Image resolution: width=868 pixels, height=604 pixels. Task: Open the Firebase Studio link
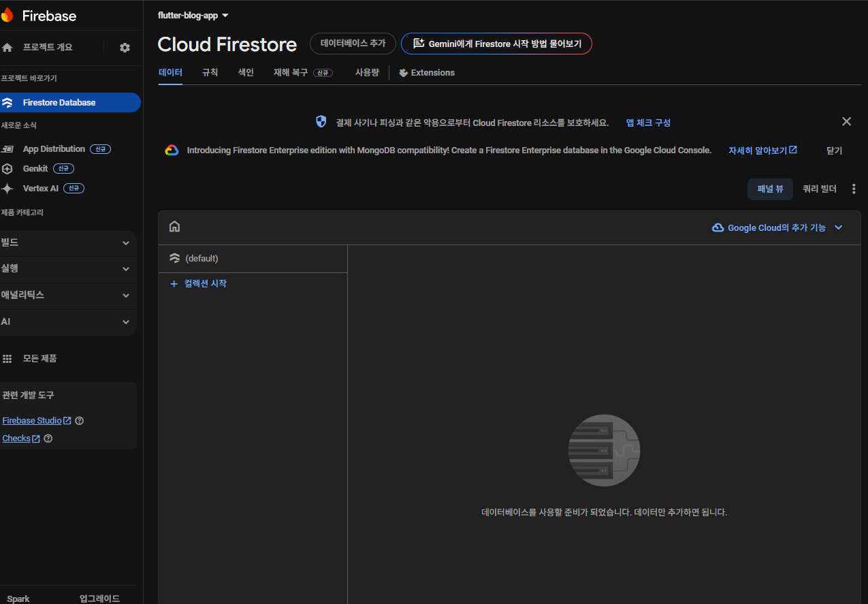tap(37, 421)
